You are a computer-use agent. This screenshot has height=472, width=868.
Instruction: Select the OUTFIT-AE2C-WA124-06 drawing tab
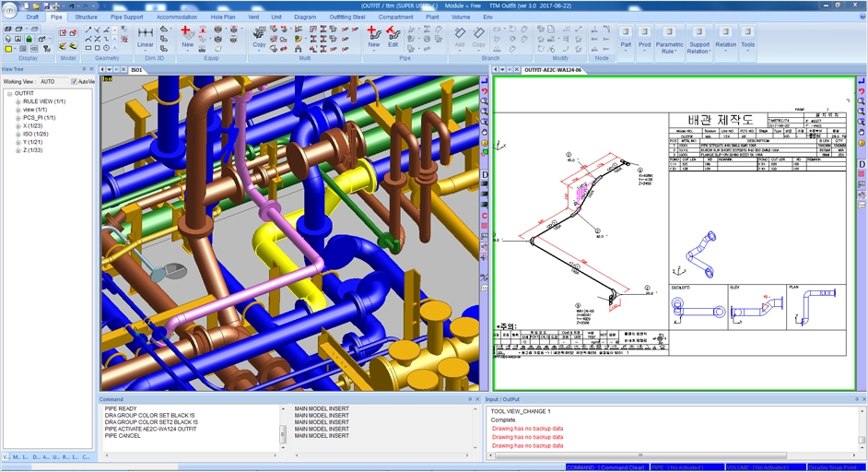click(x=553, y=69)
